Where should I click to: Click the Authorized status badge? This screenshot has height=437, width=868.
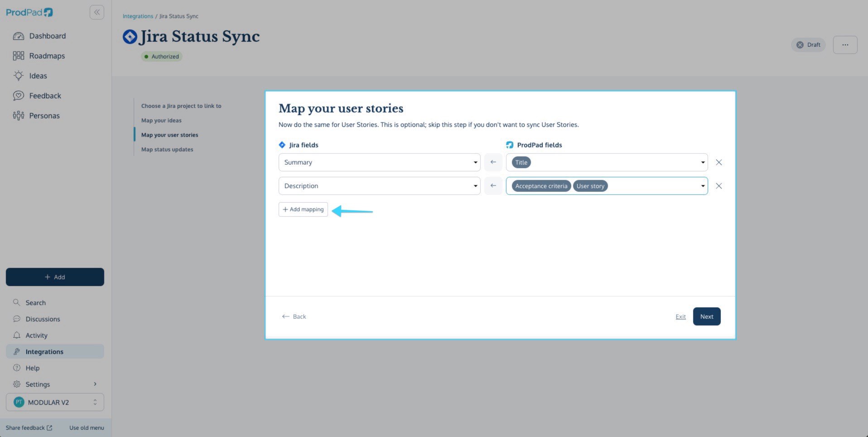point(161,57)
